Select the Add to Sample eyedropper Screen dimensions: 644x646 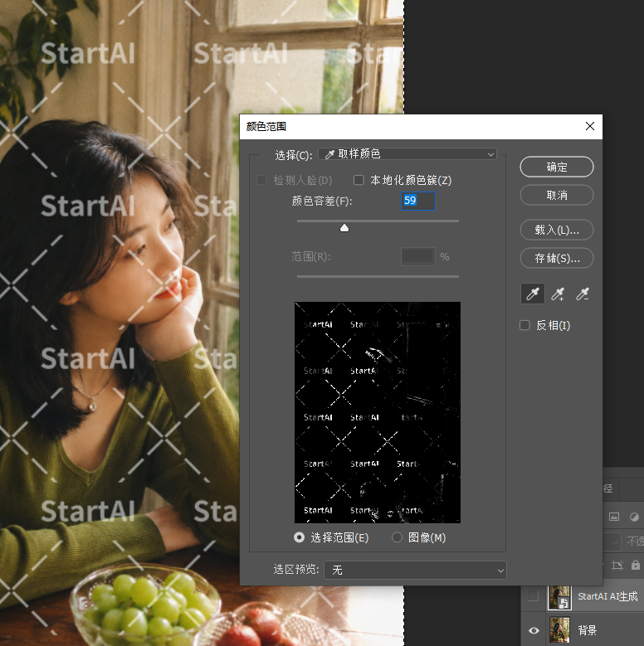(558, 294)
